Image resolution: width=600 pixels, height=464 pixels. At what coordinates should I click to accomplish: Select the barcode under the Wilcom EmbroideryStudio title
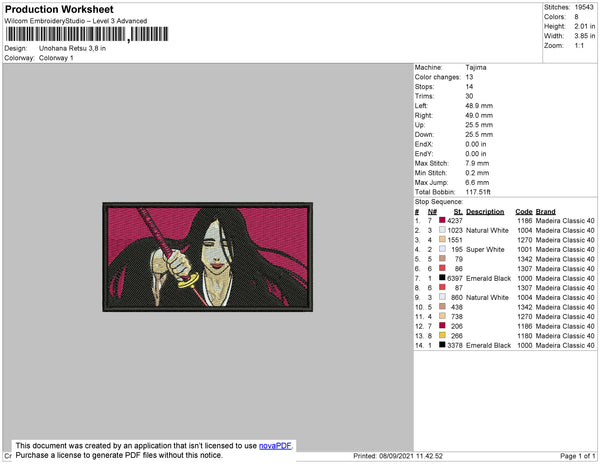coord(87,34)
